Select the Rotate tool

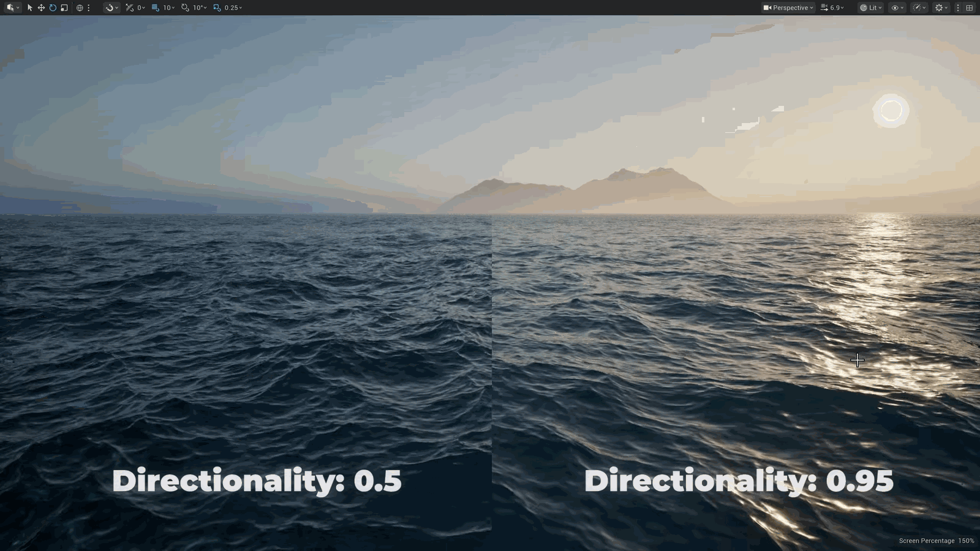(x=53, y=8)
